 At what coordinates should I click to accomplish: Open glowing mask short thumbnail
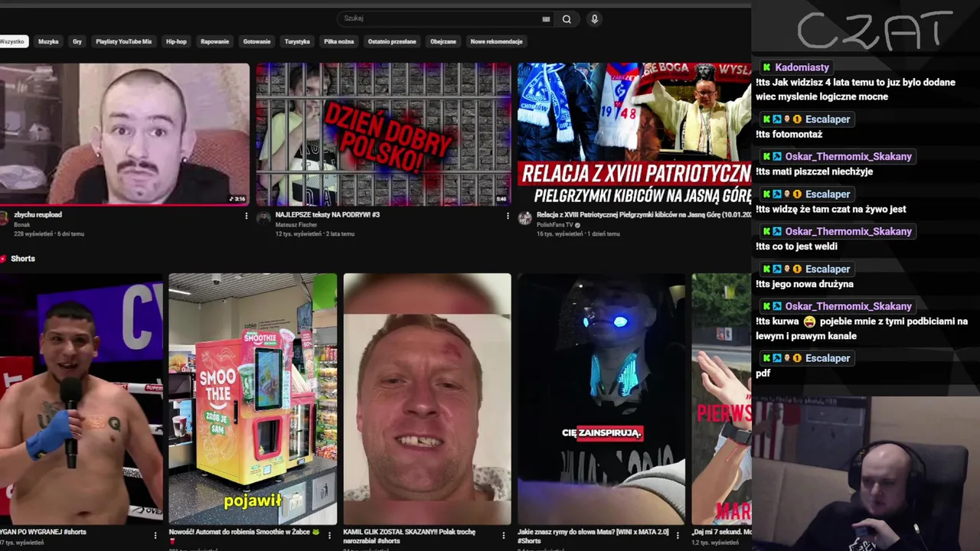[x=602, y=399]
